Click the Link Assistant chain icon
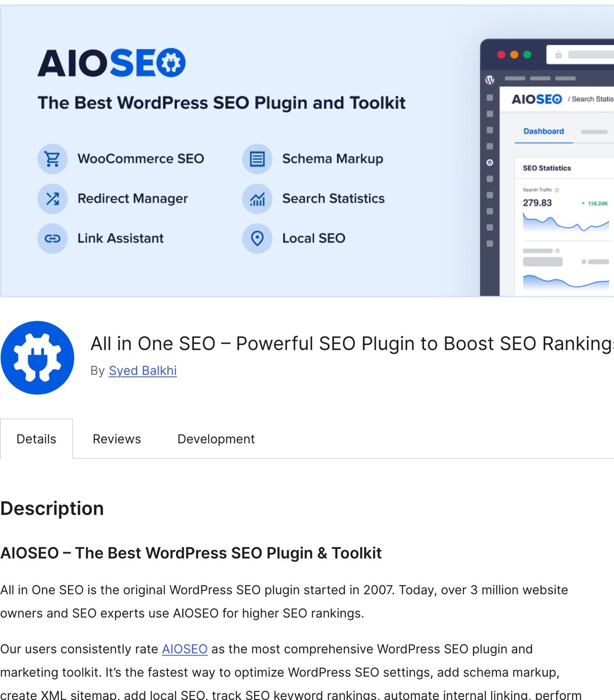614x700 pixels. (x=53, y=239)
